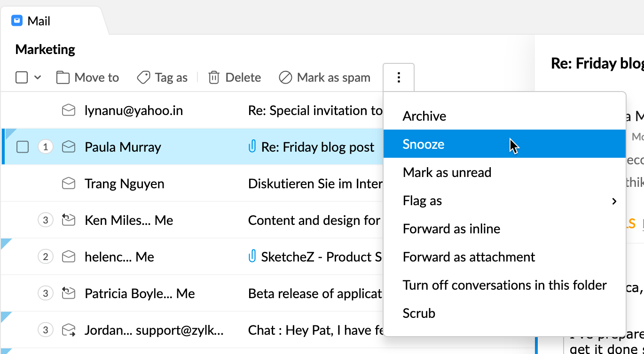This screenshot has width=644, height=354.
Task: Click attachment paperclip on SketcheZ email
Action: click(x=252, y=257)
